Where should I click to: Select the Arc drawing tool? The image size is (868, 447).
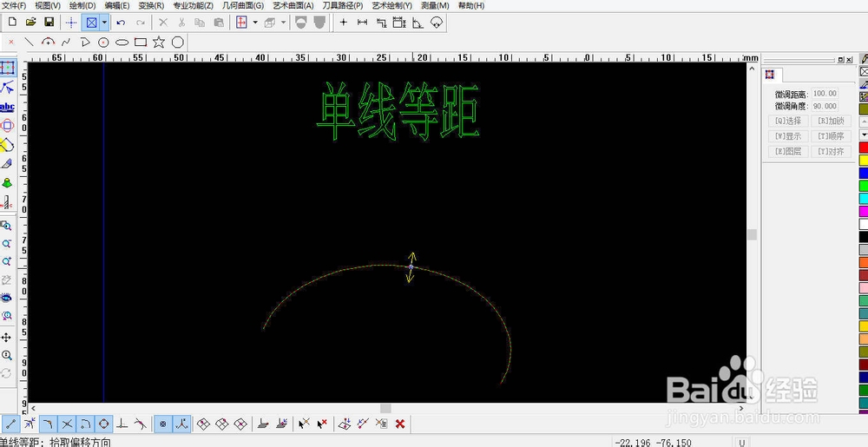point(48,42)
